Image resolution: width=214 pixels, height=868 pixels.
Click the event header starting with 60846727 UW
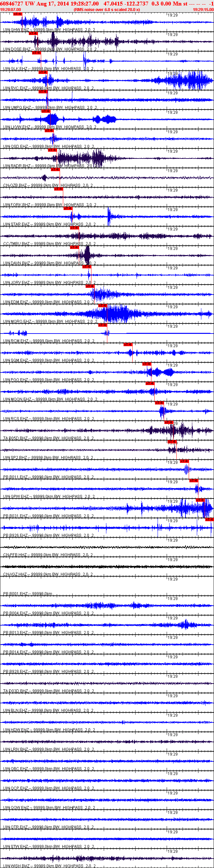107,3
